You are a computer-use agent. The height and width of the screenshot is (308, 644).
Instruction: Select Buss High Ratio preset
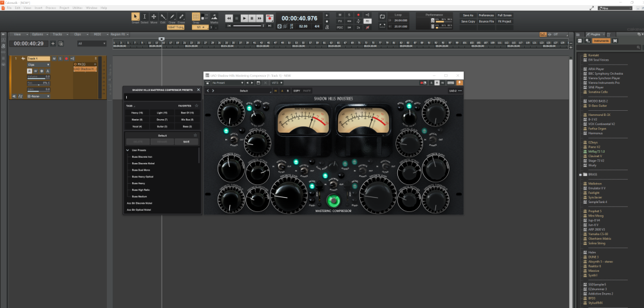(140, 189)
